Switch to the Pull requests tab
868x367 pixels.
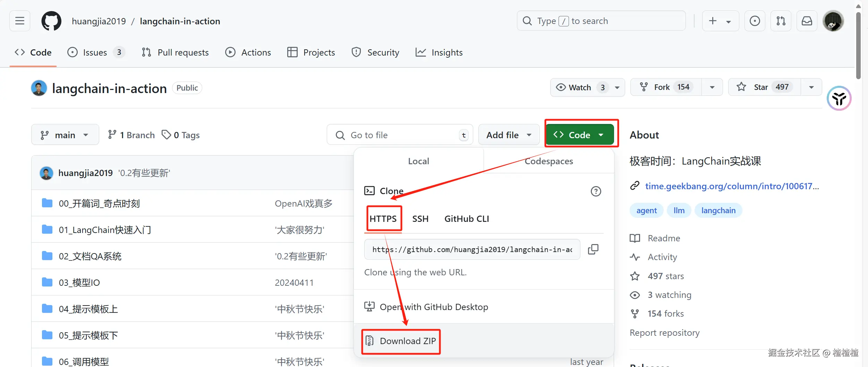point(175,52)
